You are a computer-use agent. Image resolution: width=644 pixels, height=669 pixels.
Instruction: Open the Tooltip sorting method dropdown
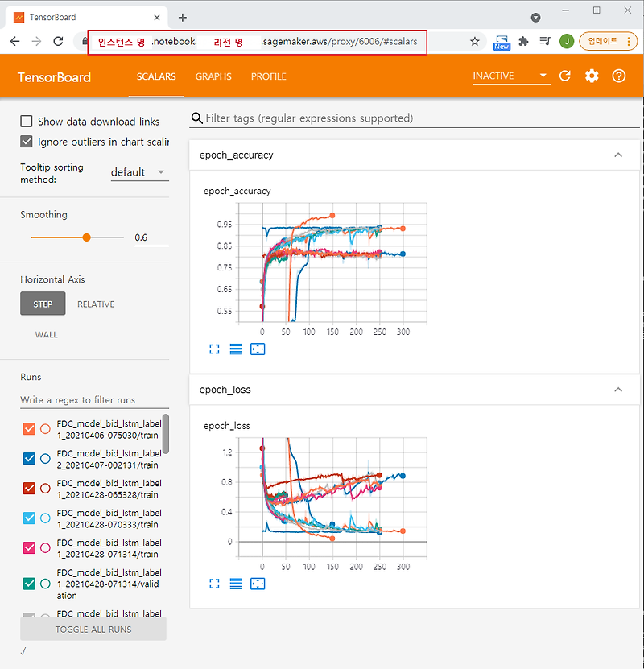point(138,171)
